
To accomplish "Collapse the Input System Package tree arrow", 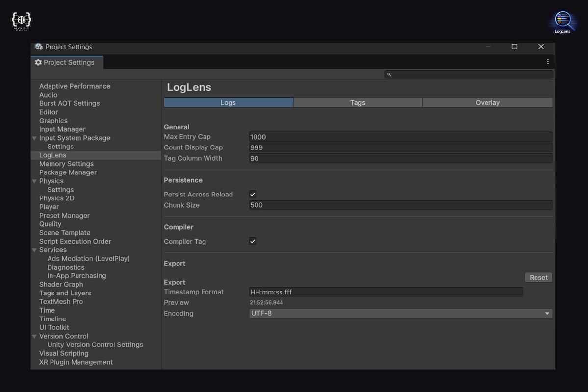I will [x=34, y=138].
